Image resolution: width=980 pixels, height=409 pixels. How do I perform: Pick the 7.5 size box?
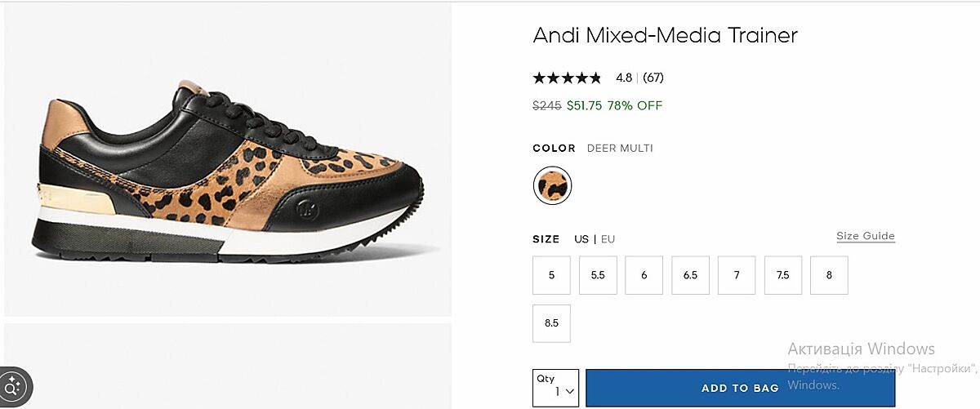click(x=783, y=275)
